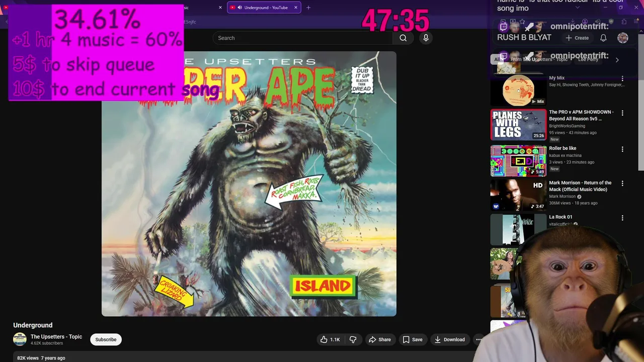Viewport: 644px width, 362px height.
Task: Open the more actions ellipsis beside Download
Action: pyautogui.click(x=478, y=339)
